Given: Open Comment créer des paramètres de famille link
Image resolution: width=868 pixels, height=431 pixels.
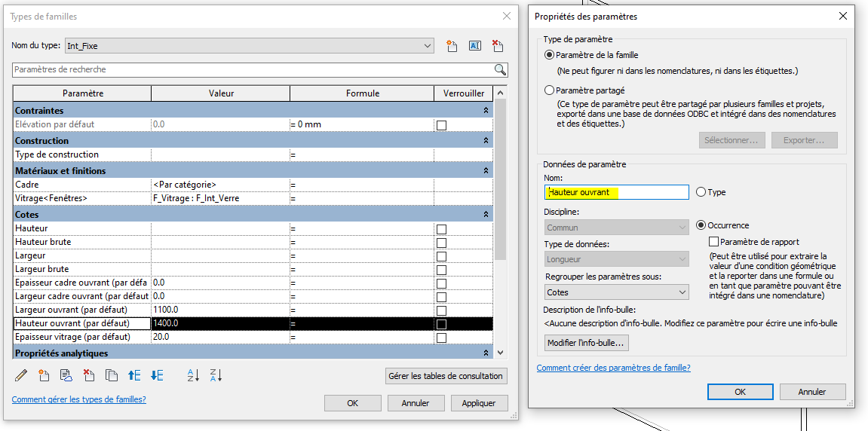Looking at the screenshot, I should 613,368.
